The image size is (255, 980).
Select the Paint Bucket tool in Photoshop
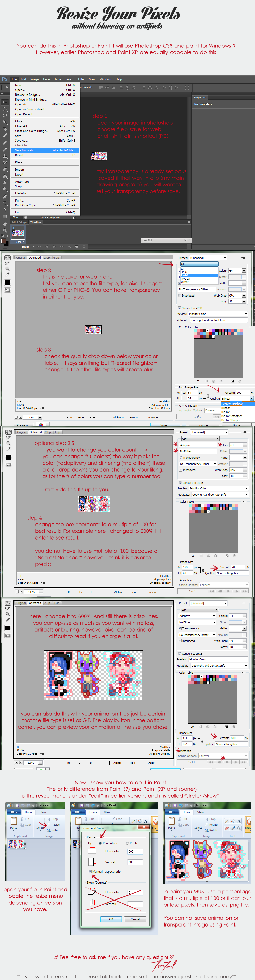(5, 176)
